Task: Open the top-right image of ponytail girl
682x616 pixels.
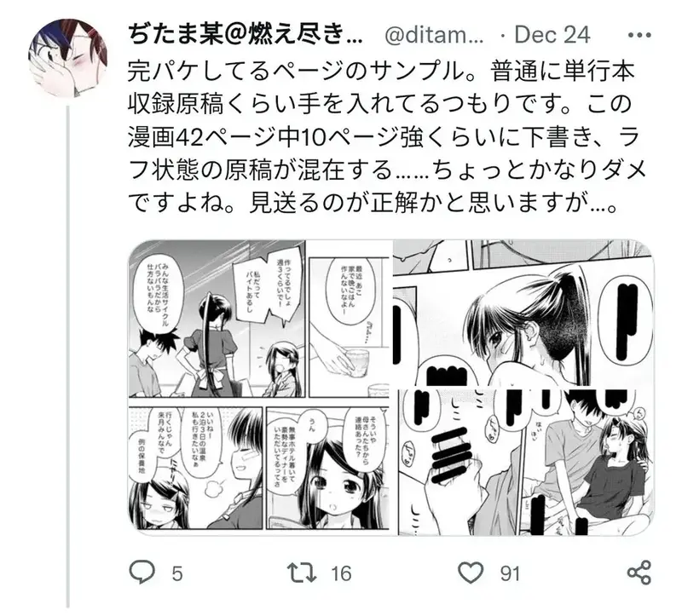Action: [x=524, y=312]
